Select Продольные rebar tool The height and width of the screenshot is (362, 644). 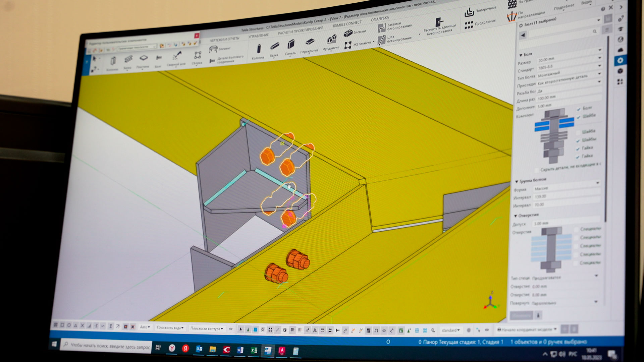pos(480,23)
